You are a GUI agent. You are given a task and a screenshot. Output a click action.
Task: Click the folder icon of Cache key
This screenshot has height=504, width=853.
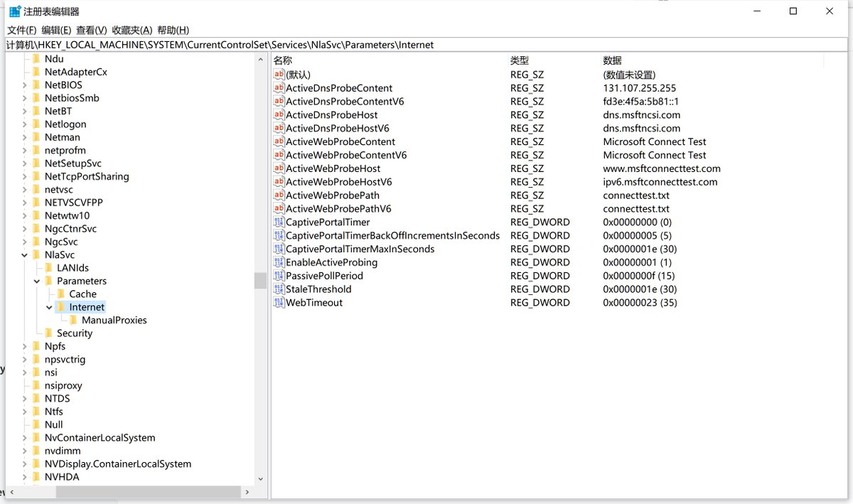click(x=61, y=294)
